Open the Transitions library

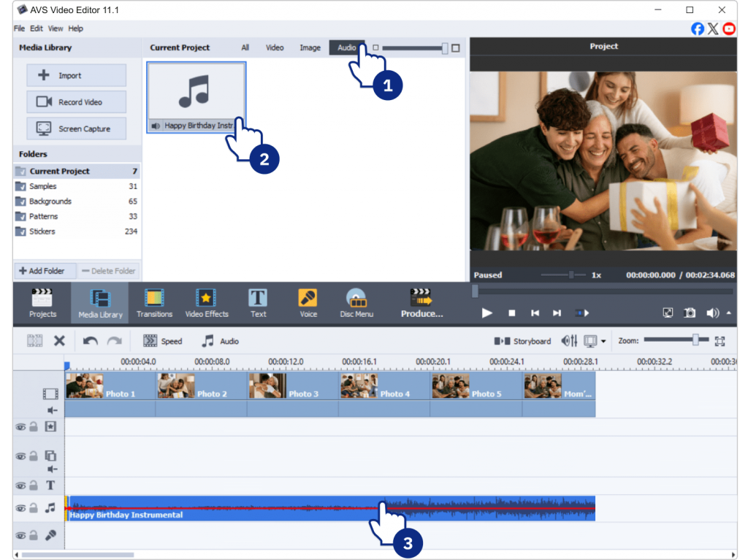tap(154, 303)
